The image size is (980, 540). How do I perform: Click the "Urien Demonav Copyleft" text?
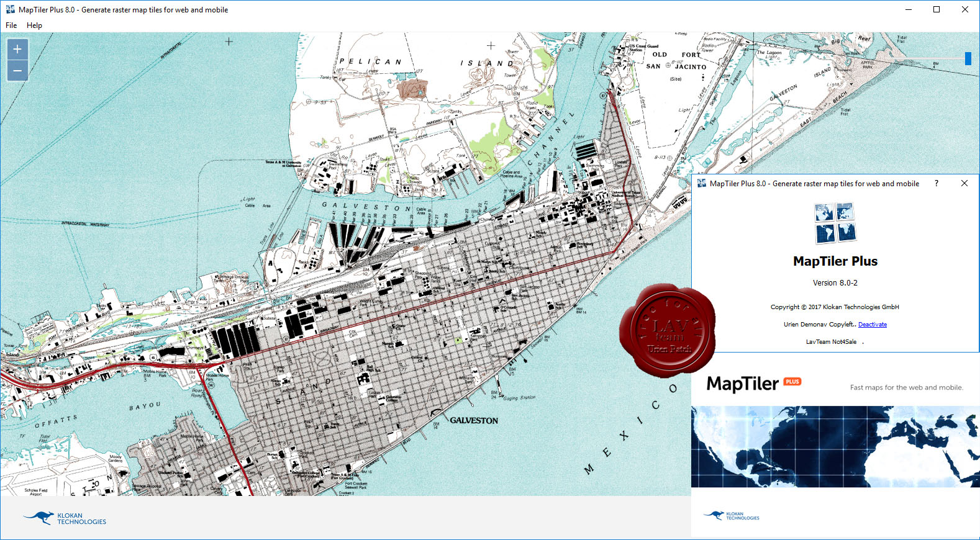pyautogui.click(x=819, y=325)
